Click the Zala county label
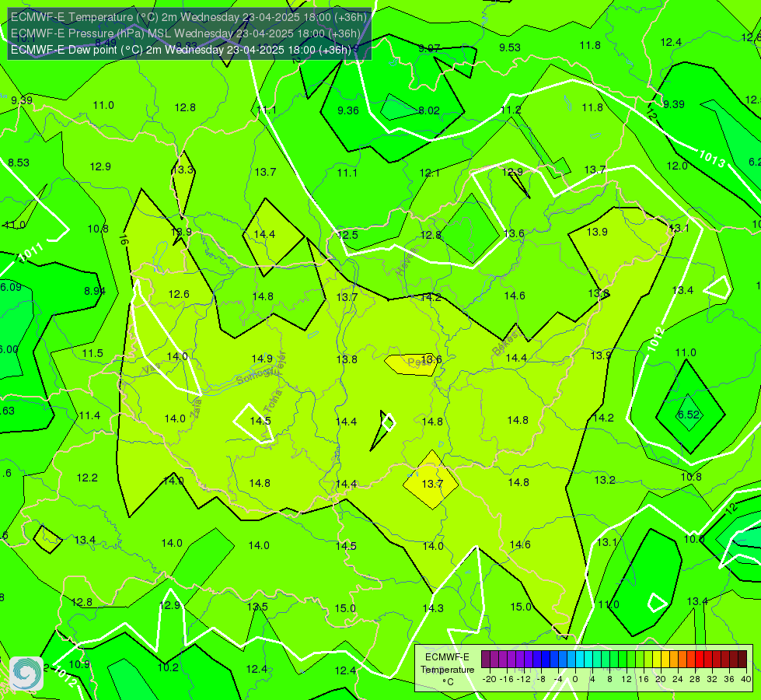This screenshot has height=700, width=761. pyautogui.click(x=196, y=408)
